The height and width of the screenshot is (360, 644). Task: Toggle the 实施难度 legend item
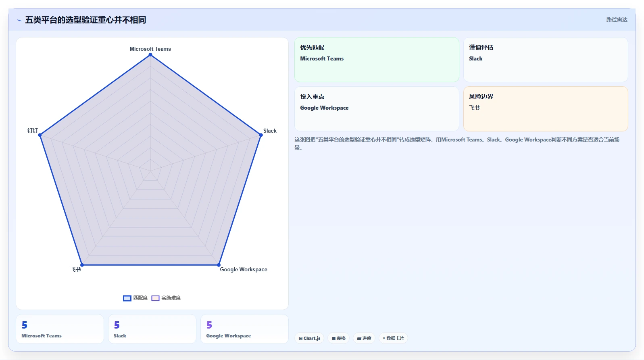166,298
